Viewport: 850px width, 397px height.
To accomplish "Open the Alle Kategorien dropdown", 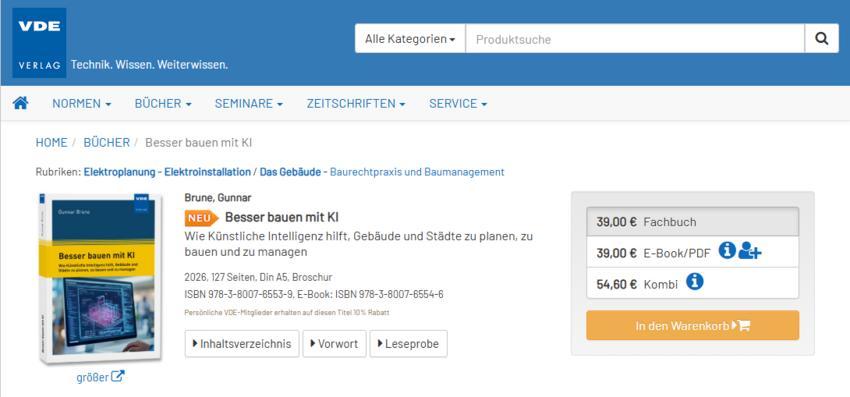I will tap(410, 39).
